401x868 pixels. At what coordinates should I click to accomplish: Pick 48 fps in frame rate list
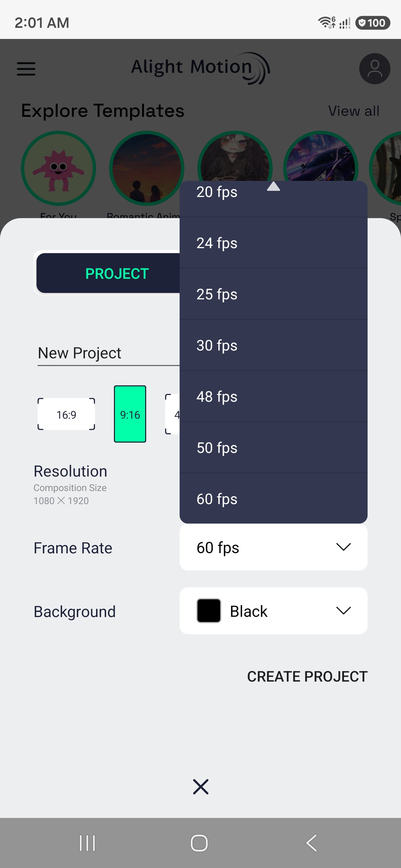273,397
